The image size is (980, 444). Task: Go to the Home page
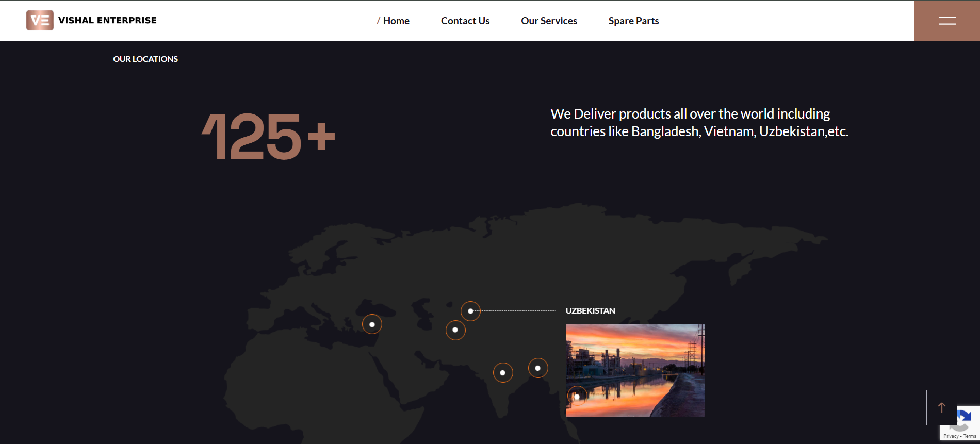tap(396, 21)
